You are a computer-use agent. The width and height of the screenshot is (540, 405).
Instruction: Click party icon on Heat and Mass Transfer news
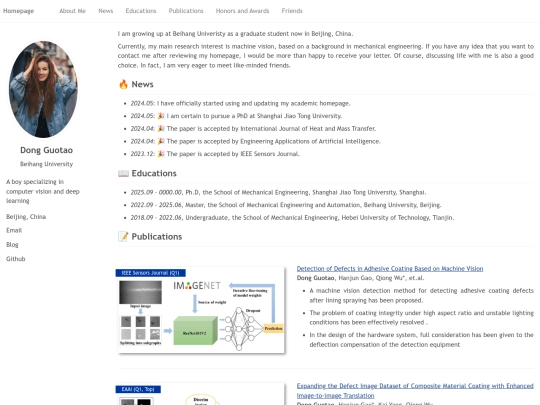pos(161,129)
